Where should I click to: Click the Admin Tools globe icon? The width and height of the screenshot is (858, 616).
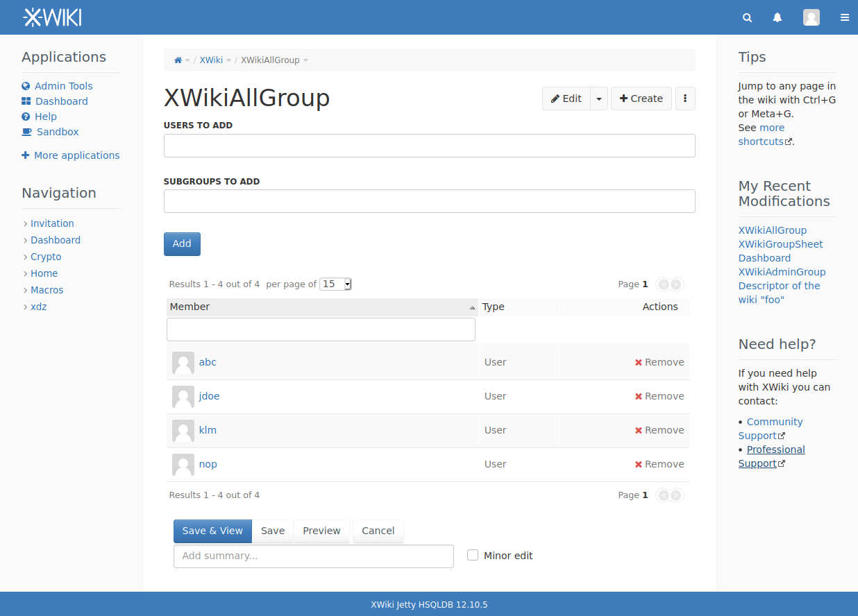[x=26, y=86]
